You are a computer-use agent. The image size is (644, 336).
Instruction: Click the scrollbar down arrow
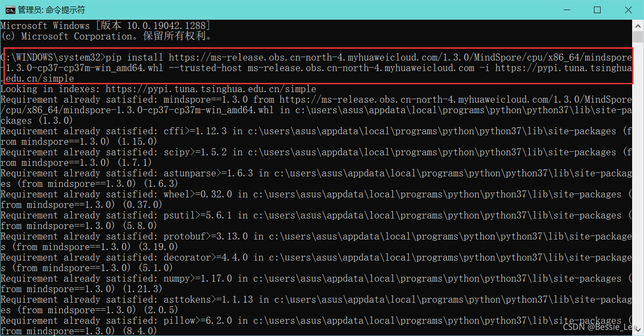tap(638, 329)
